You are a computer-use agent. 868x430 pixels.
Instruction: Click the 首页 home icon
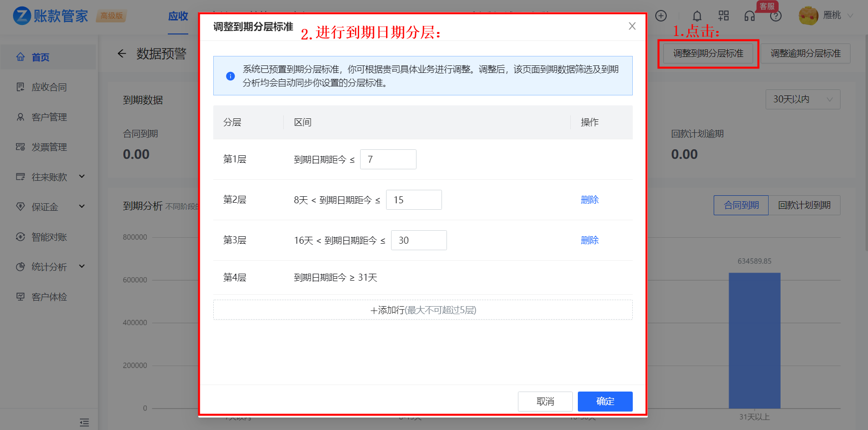(x=20, y=57)
